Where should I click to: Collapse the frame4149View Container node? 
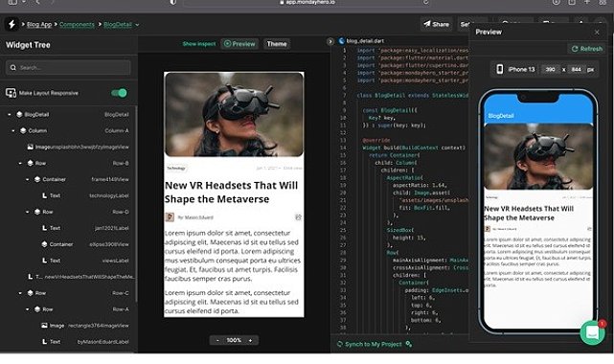[28, 179]
